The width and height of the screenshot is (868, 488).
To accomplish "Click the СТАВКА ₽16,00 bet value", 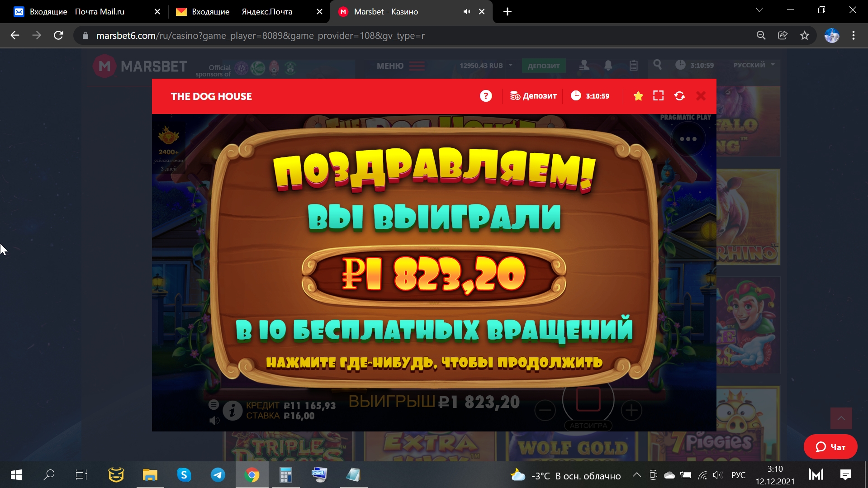I will coord(280,416).
